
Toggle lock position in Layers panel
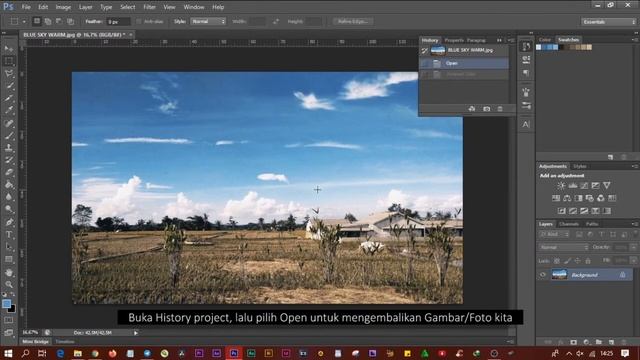click(578, 260)
